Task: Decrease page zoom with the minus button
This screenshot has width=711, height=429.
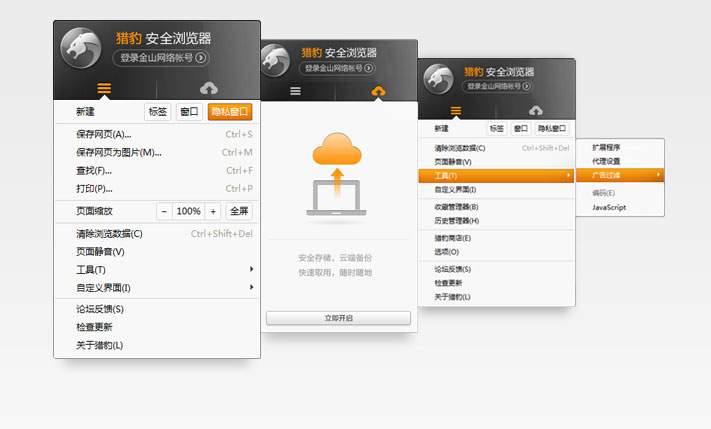Action: [164, 211]
